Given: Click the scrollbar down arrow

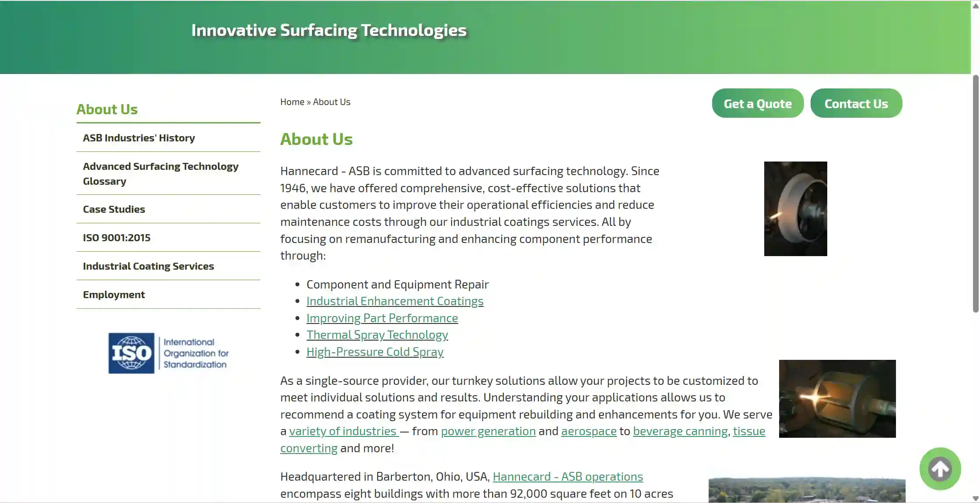Looking at the screenshot, I should (x=976, y=499).
